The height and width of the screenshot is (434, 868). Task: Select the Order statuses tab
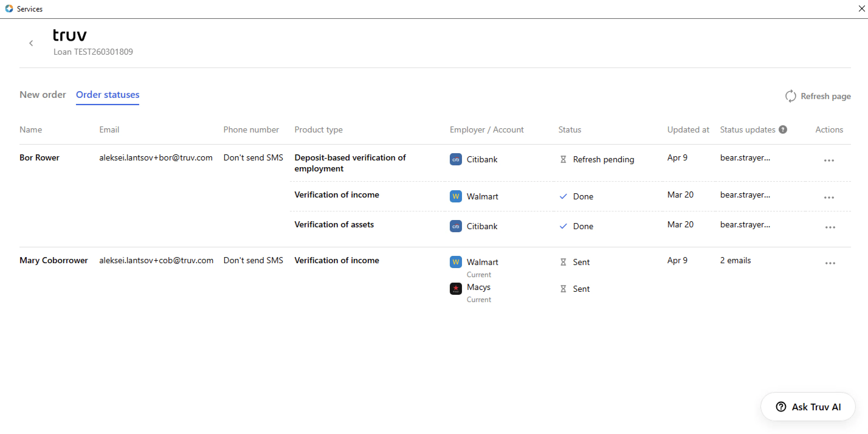(108, 95)
